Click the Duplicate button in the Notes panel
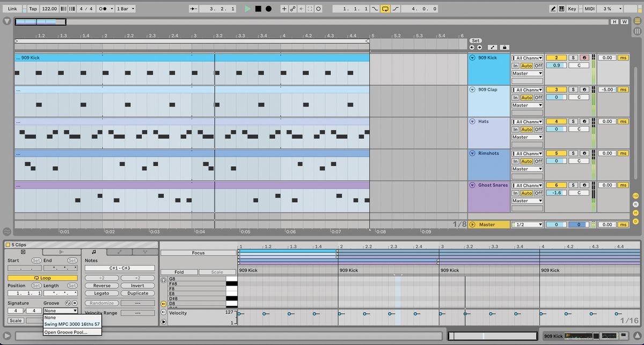644x345 pixels. click(x=138, y=293)
